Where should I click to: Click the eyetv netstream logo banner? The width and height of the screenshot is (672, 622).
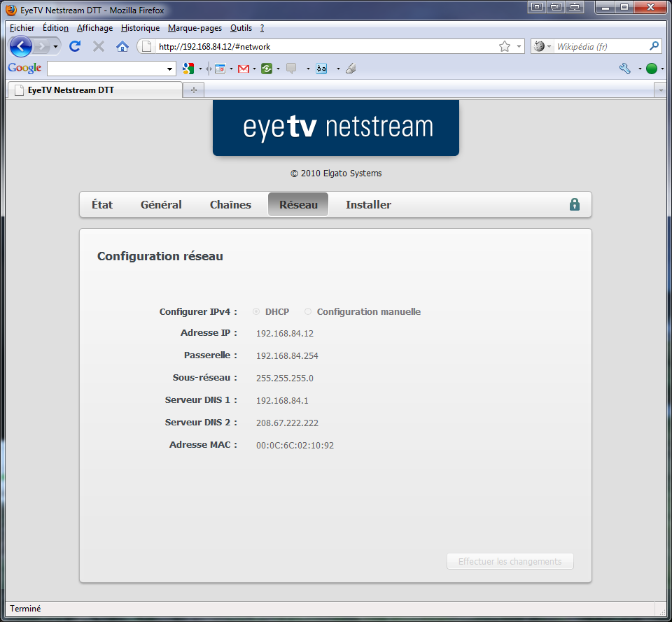coord(336,127)
